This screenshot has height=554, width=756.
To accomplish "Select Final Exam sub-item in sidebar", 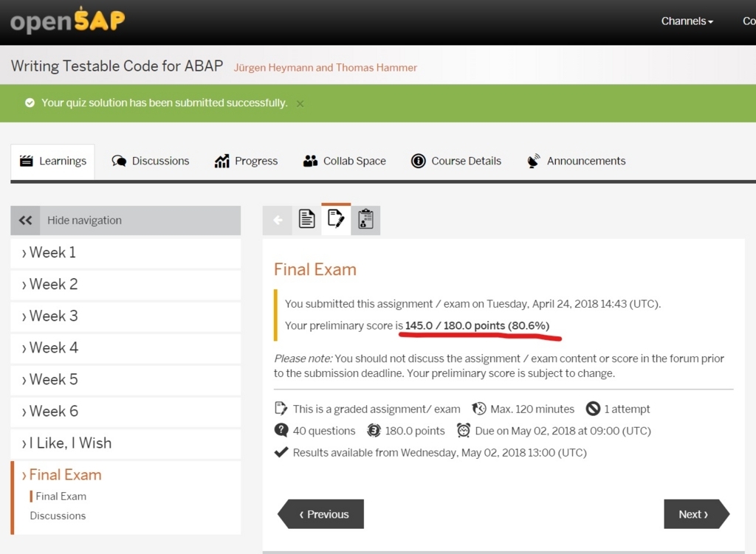I will [61, 496].
